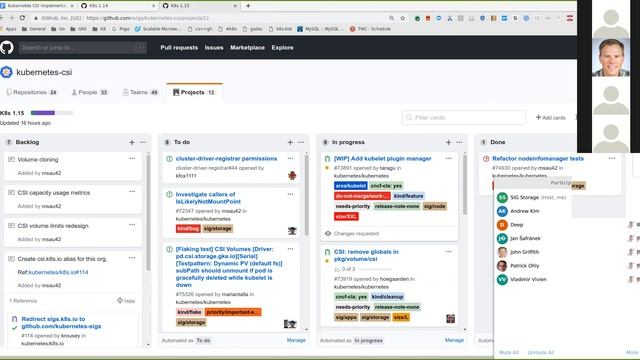Open Backlog column options menu
Image resolution: width=640 pixels, height=360 pixels.
point(143,142)
